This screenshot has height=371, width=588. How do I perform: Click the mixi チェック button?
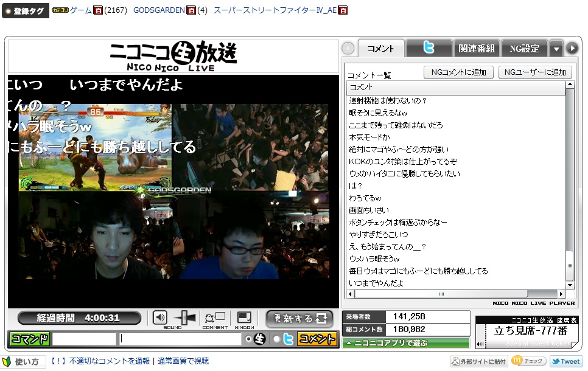click(529, 361)
